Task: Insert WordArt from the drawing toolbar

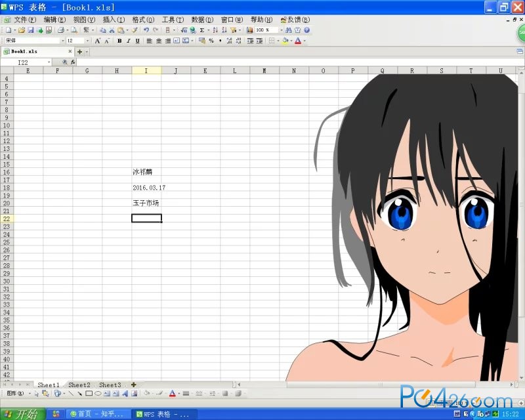Action: 125,394
